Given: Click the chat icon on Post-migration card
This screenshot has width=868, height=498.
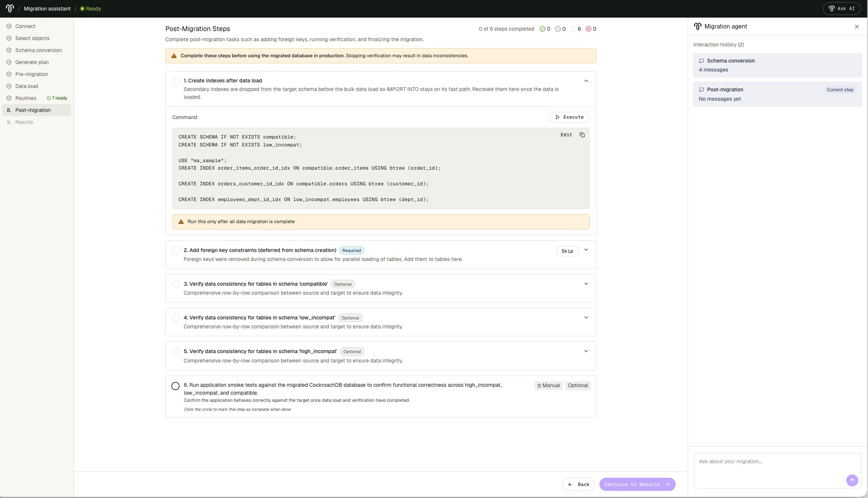Looking at the screenshot, I should click(x=702, y=90).
